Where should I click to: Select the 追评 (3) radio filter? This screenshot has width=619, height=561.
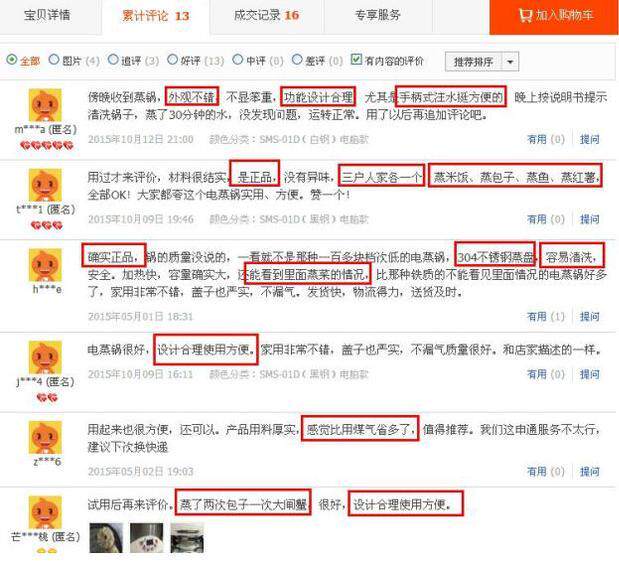[113, 60]
